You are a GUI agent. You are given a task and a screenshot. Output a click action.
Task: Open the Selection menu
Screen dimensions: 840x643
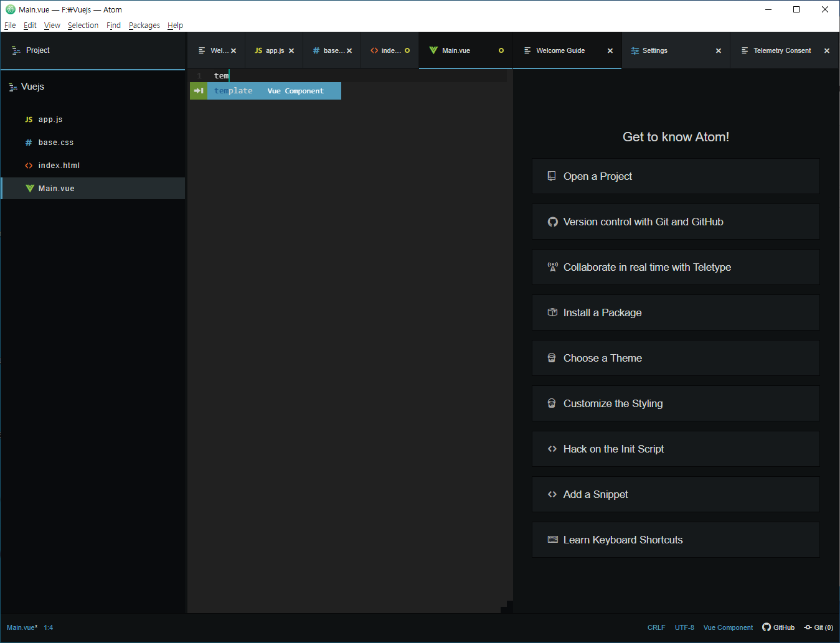[x=83, y=26]
